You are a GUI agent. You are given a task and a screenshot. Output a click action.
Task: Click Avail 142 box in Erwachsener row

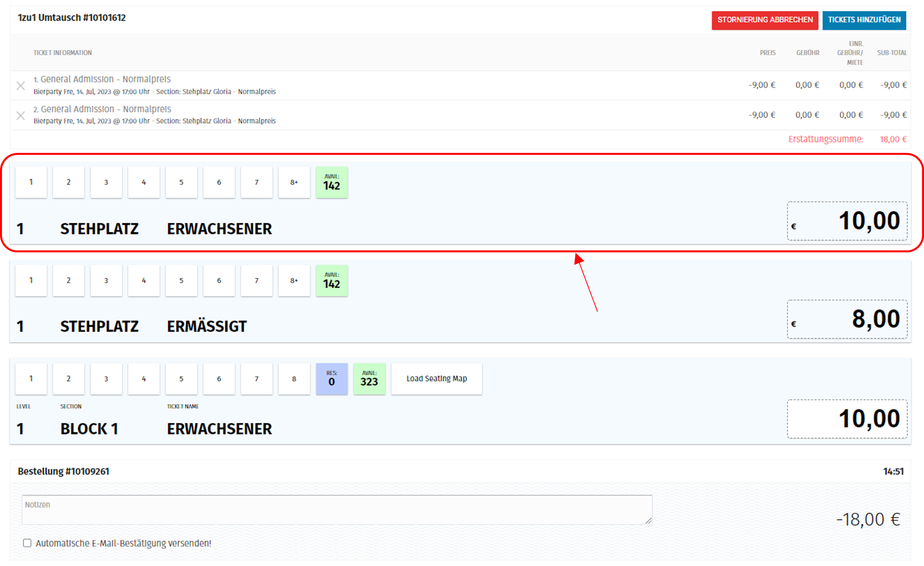click(x=332, y=182)
